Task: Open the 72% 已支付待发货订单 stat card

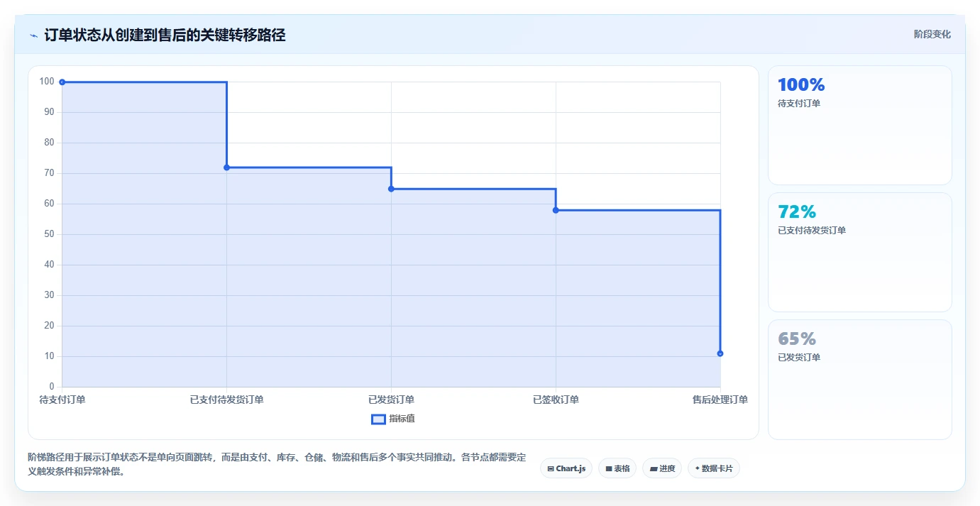Action: coord(859,252)
